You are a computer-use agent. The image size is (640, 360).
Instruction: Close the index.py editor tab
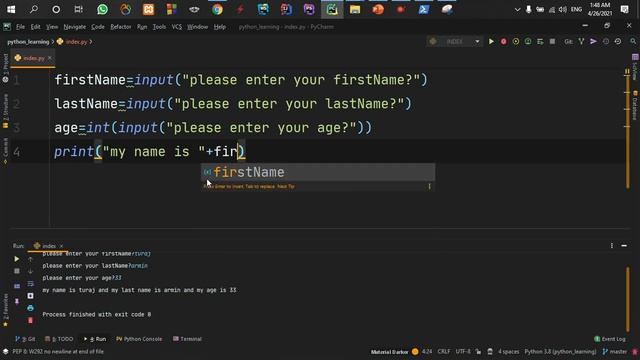[x=50, y=58]
